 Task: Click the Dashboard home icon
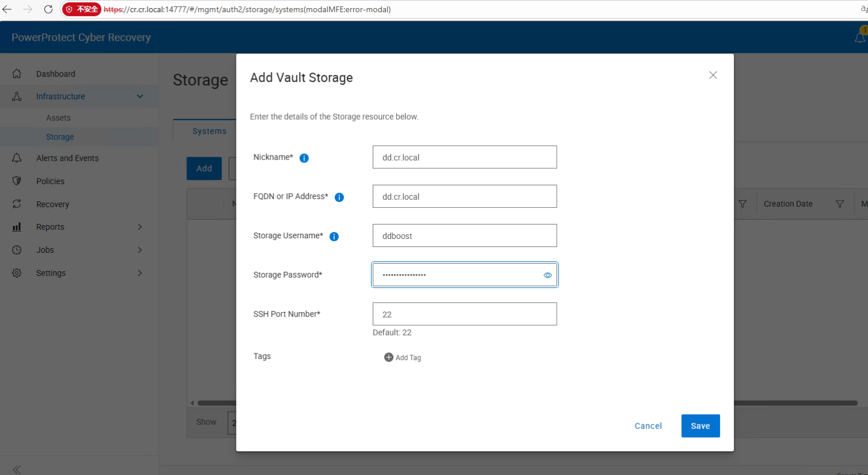tap(17, 74)
